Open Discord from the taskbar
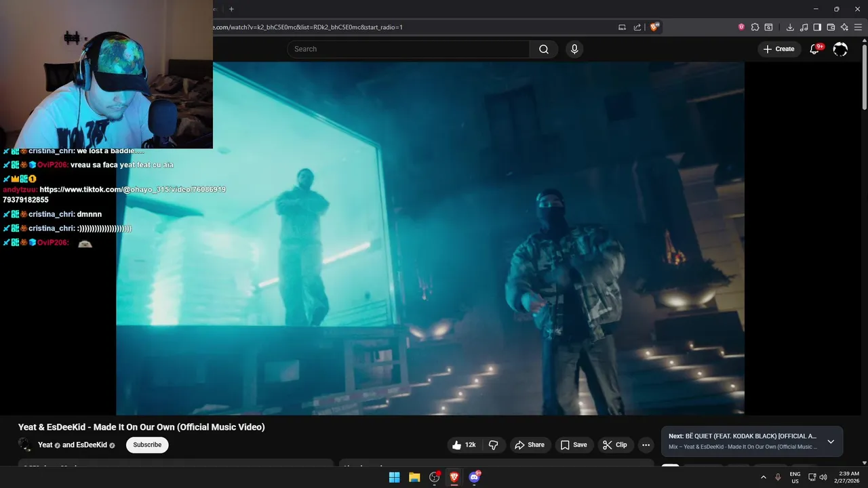The height and width of the screenshot is (488, 868). click(x=475, y=477)
